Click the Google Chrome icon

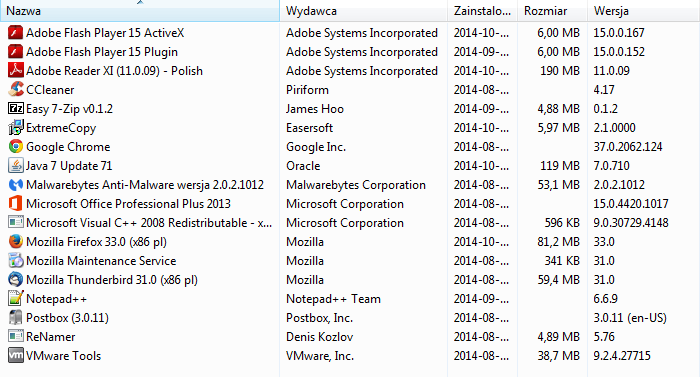point(16,147)
